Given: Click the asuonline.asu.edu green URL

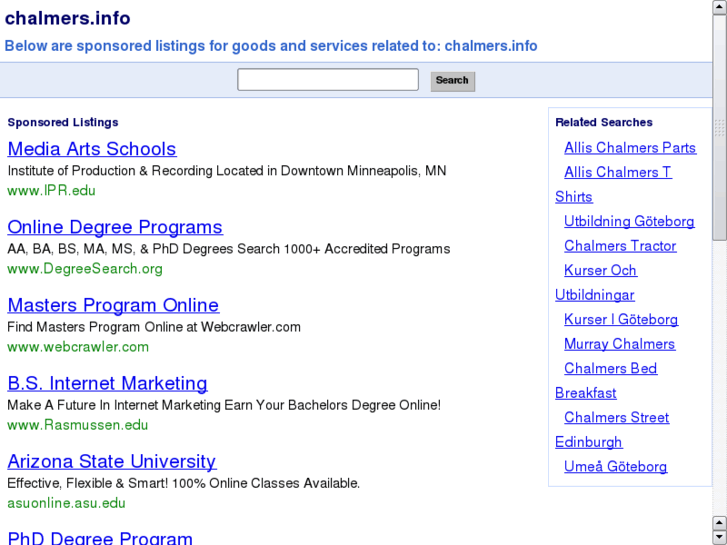Looking at the screenshot, I should pyautogui.click(x=66, y=503).
